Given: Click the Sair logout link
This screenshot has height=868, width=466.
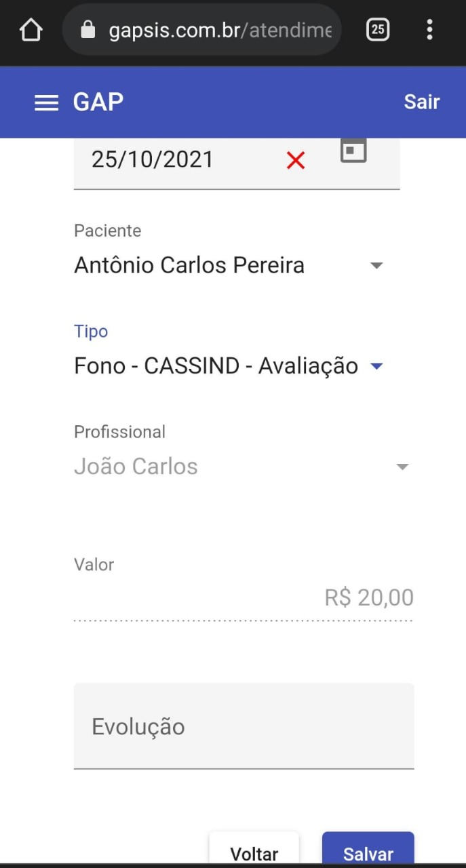Looking at the screenshot, I should click(x=421, y=102).
